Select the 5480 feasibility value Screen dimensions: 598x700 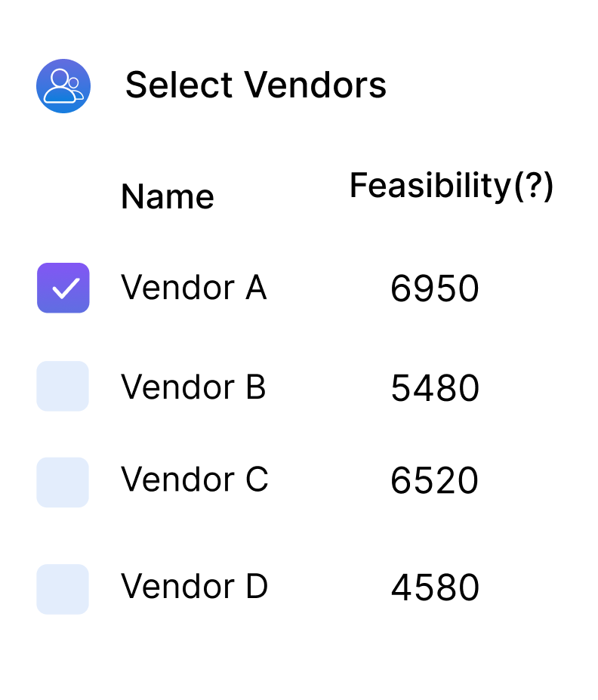coord(434,389)
